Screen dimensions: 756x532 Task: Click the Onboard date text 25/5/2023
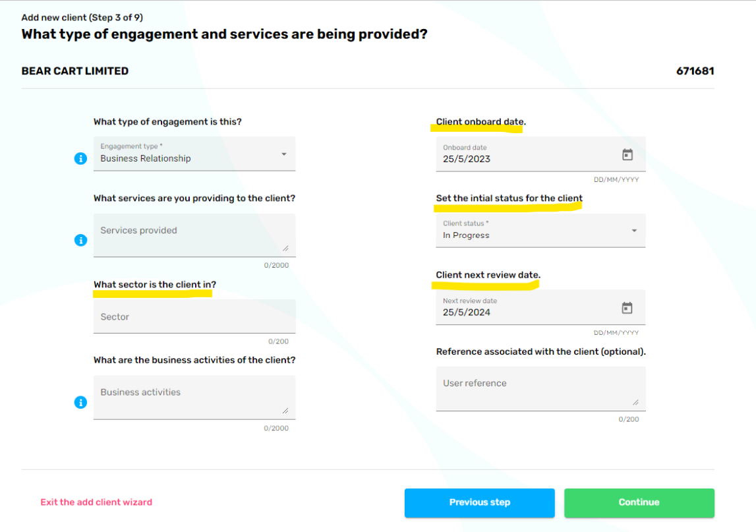(467, 159)
